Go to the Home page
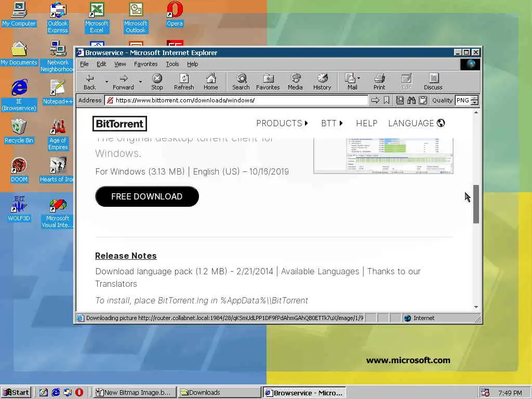 [x=211, y=82]
